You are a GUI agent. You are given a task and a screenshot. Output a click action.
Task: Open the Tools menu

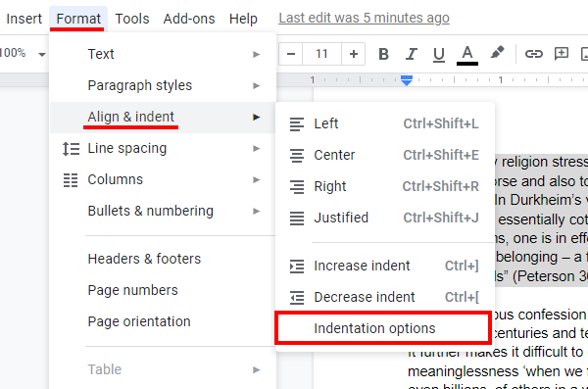(x=132, y=19)
